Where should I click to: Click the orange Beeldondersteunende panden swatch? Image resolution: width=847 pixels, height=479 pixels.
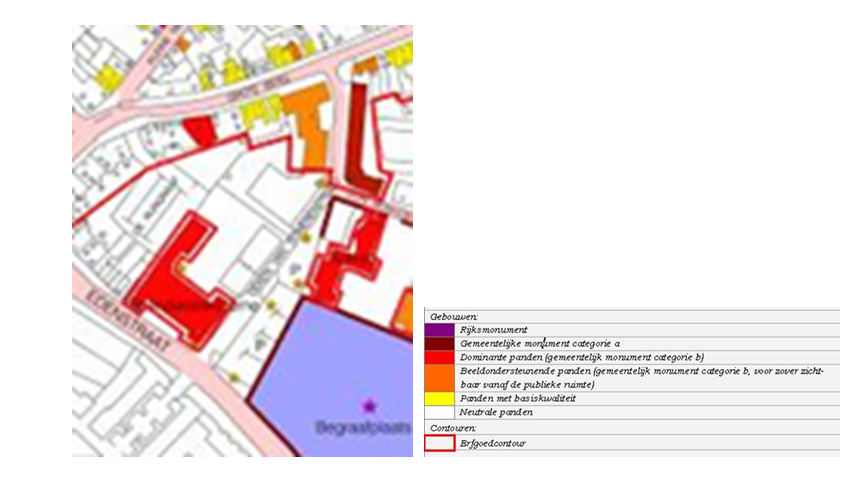(439, 377)
